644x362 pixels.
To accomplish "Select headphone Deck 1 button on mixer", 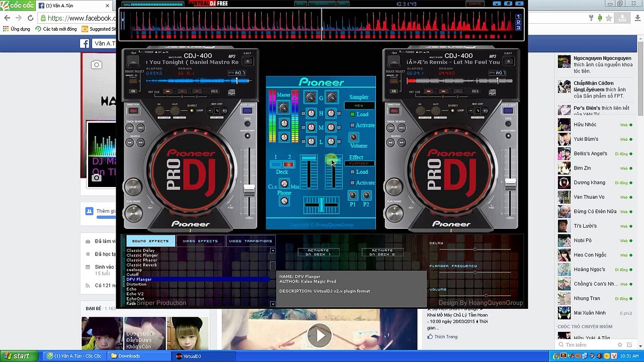I will (276, 164).
